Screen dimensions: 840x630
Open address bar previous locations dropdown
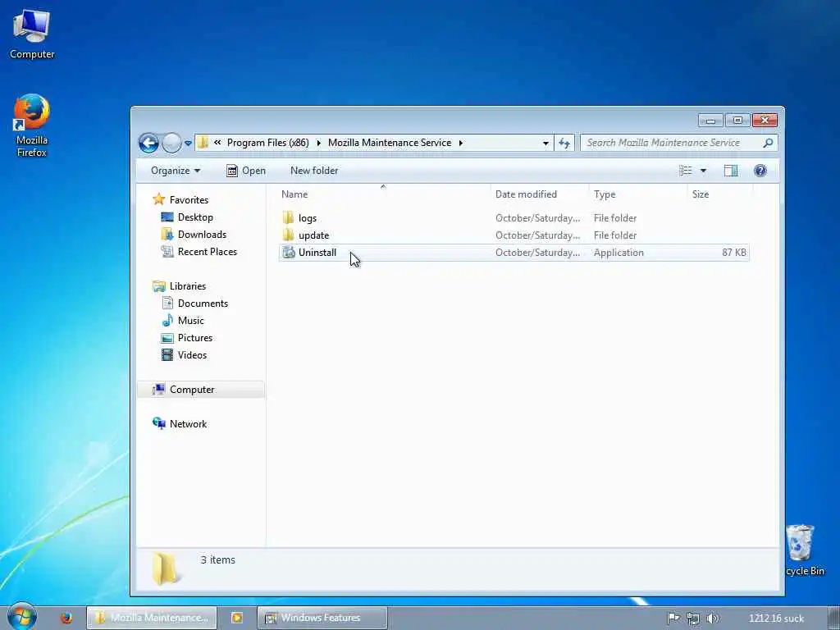(546, 143)
